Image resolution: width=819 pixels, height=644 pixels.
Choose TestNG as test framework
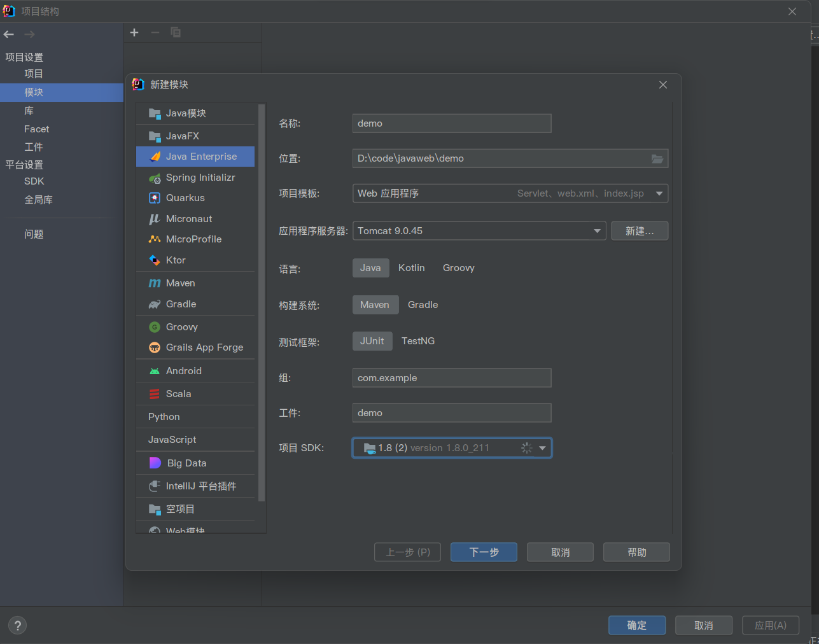pos(417,341)
